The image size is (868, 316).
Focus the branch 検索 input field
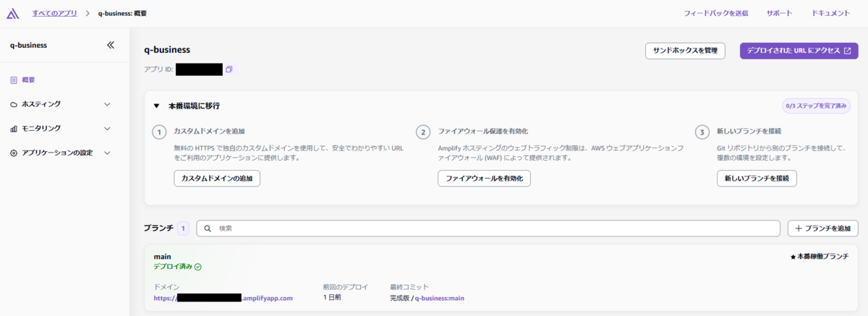pos(488,229)
